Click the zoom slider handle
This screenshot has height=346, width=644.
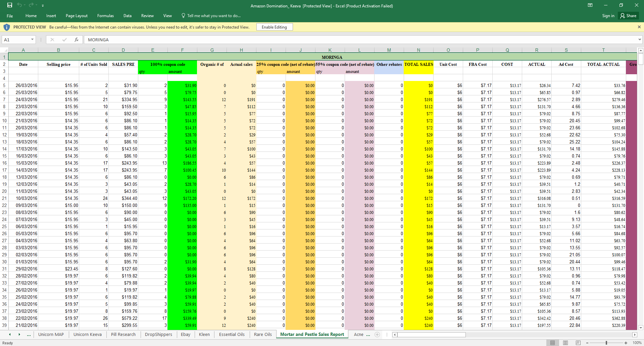tap(606, 343)
